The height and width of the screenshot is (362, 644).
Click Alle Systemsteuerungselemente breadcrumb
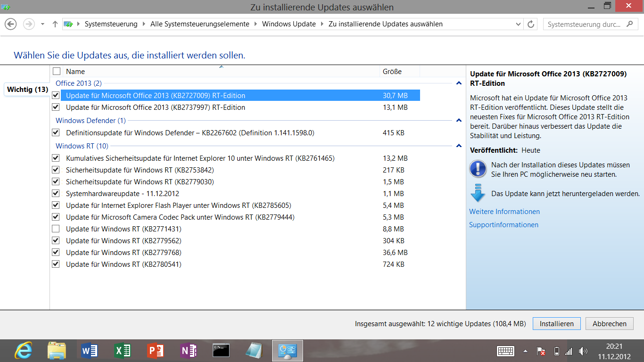point(200,24)
